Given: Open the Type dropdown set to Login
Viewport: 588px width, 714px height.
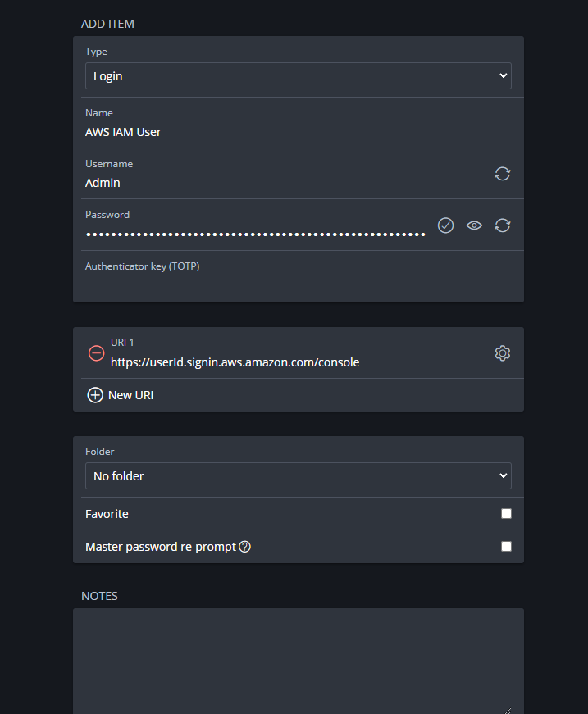Looking at the screenshot, I should (x=298, y=76).
